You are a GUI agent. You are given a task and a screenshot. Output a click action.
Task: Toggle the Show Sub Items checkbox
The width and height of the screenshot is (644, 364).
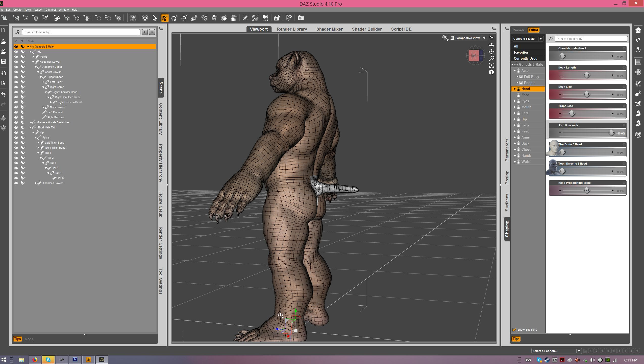click(x=514, y=330)
